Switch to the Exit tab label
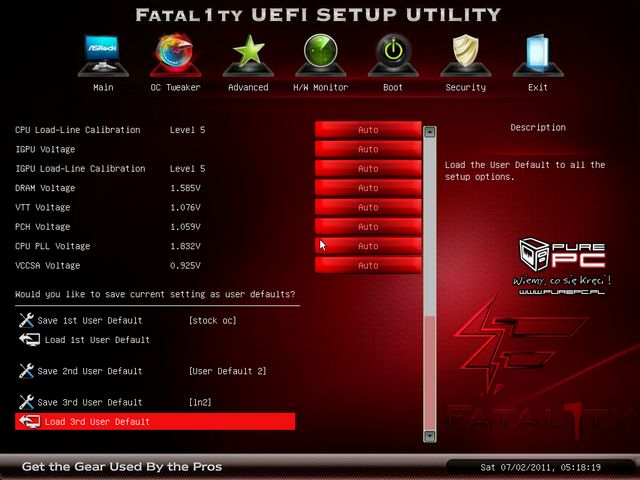 click(x=538, y=87)
